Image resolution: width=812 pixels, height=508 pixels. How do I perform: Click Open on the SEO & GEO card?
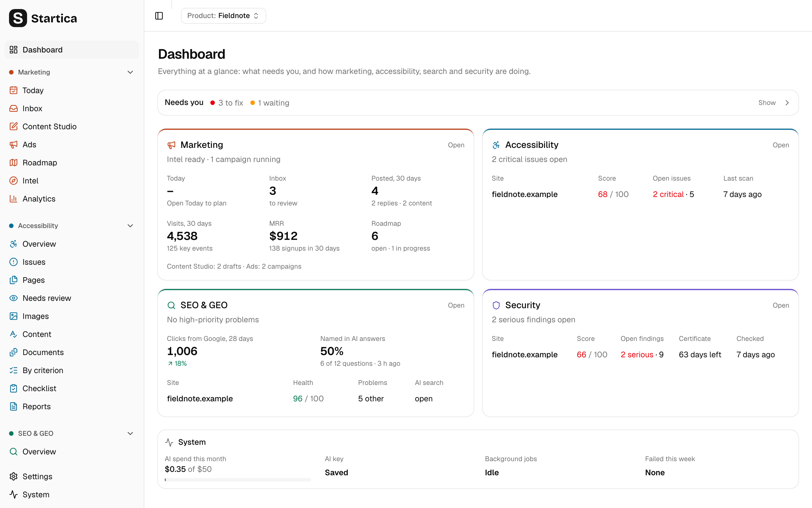(x=456, y=305)
